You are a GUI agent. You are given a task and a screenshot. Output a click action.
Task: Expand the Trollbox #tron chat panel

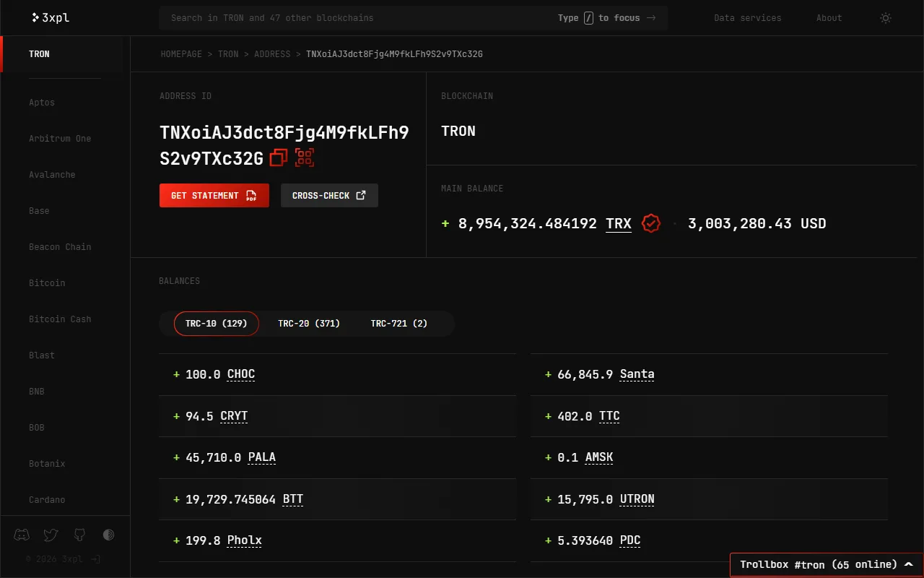(x=827, y=564)
